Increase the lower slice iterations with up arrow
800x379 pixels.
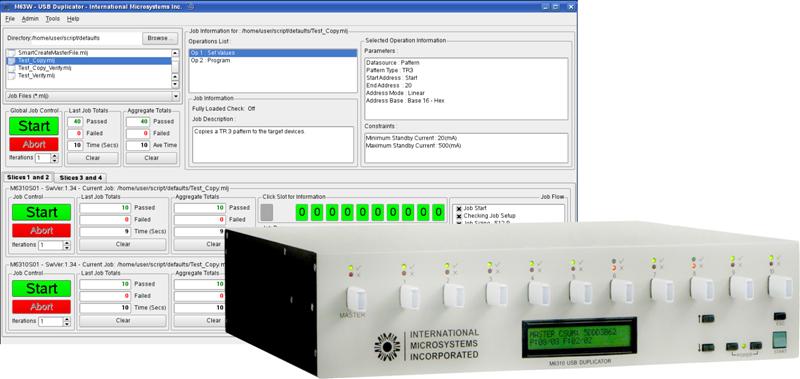click(x=66, y=319)
